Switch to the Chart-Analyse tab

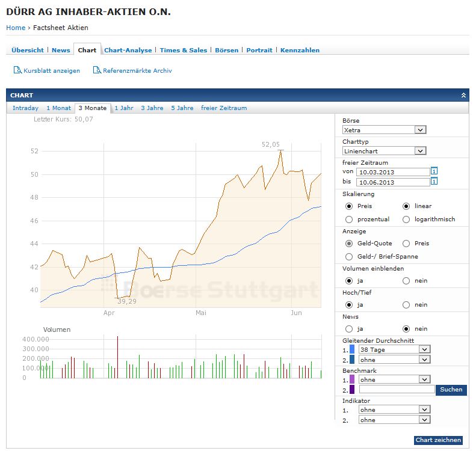[x=128, y=51]
